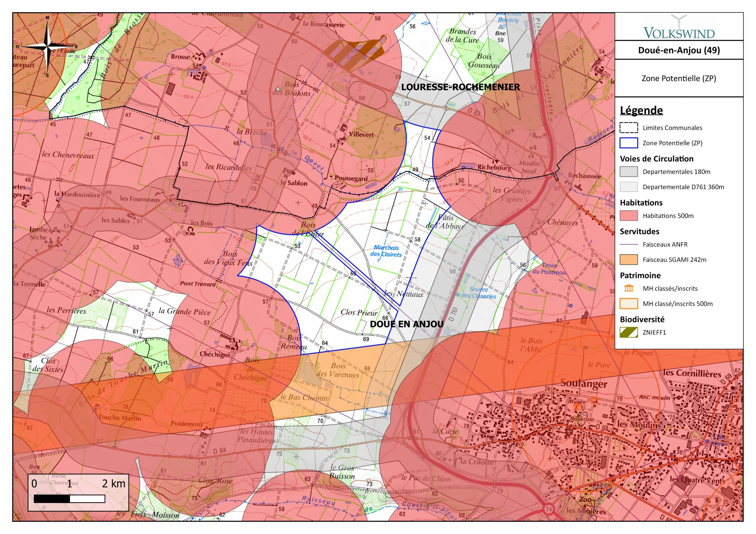The image size is (756, 534).
Task: Click the Zone Potentielle (ZP) subtitle box
Action: [679, 78]
